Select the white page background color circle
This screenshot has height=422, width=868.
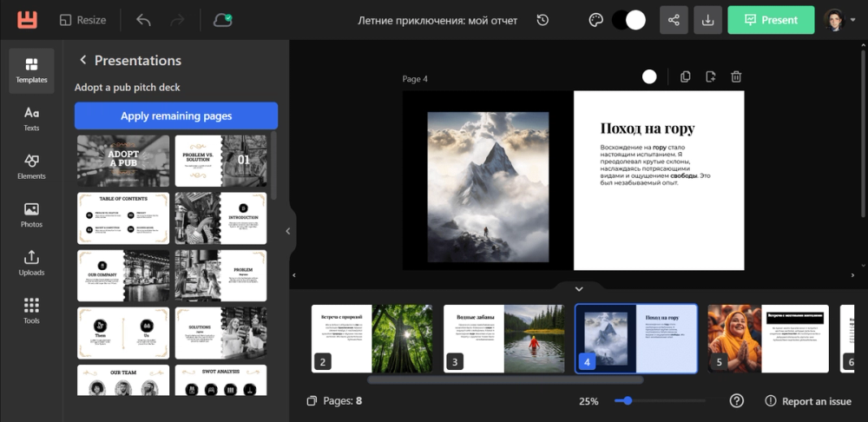coord(649,77)
